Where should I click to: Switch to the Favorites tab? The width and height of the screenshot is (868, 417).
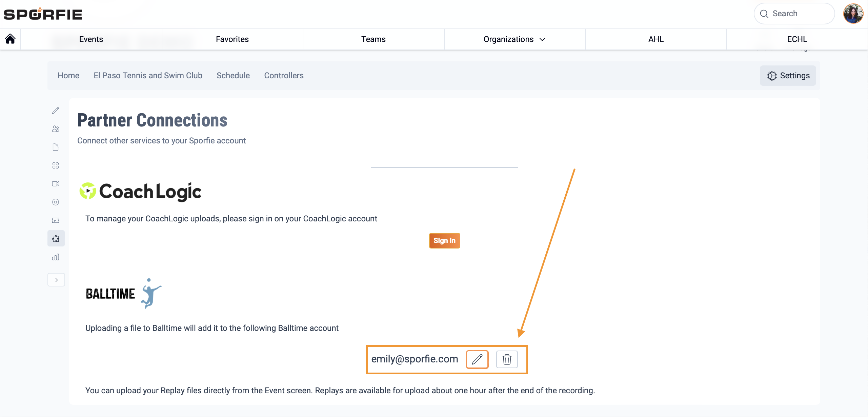click(x=232, y=39)
